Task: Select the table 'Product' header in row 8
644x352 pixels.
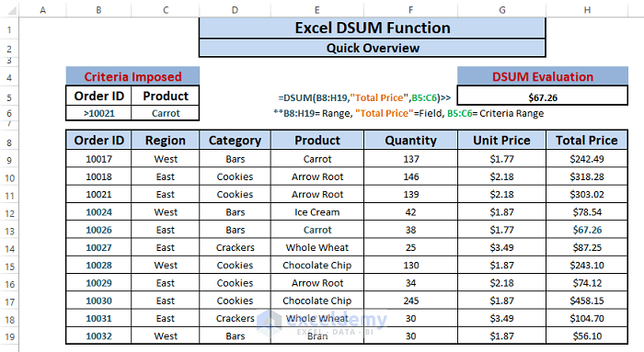Action: 317,141
